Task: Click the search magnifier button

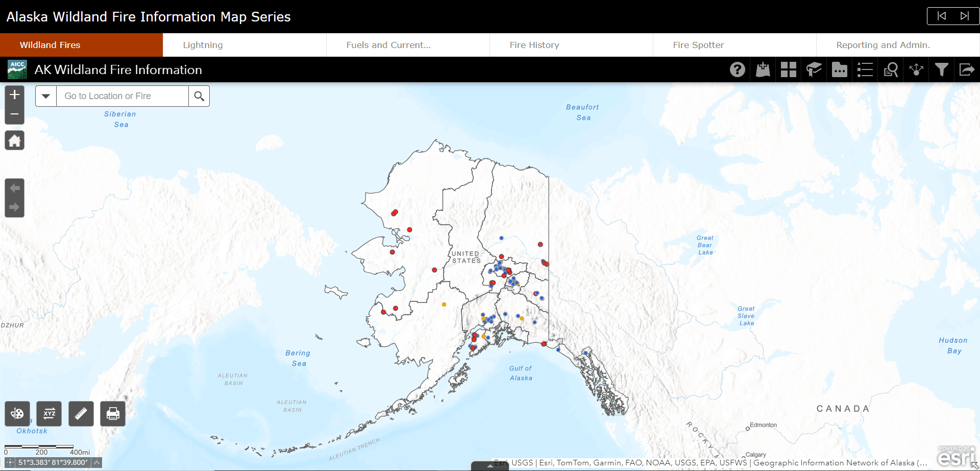Action: pos(199,96)
